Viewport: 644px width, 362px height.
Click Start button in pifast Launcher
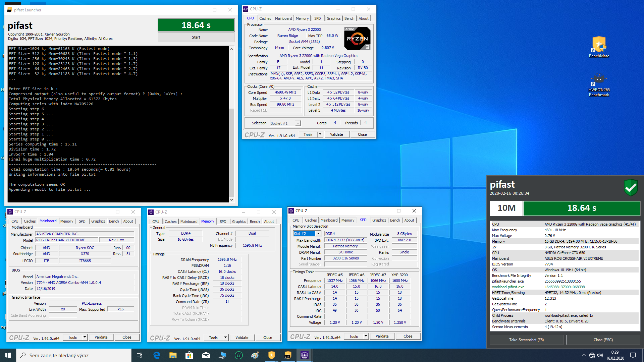[x=196, y=37]
